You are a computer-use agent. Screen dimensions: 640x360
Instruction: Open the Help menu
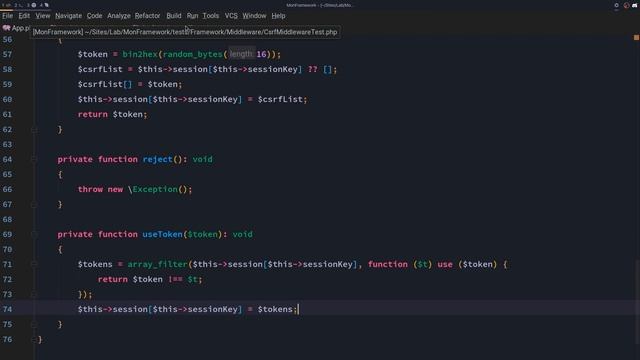click(x=278, y=16)
